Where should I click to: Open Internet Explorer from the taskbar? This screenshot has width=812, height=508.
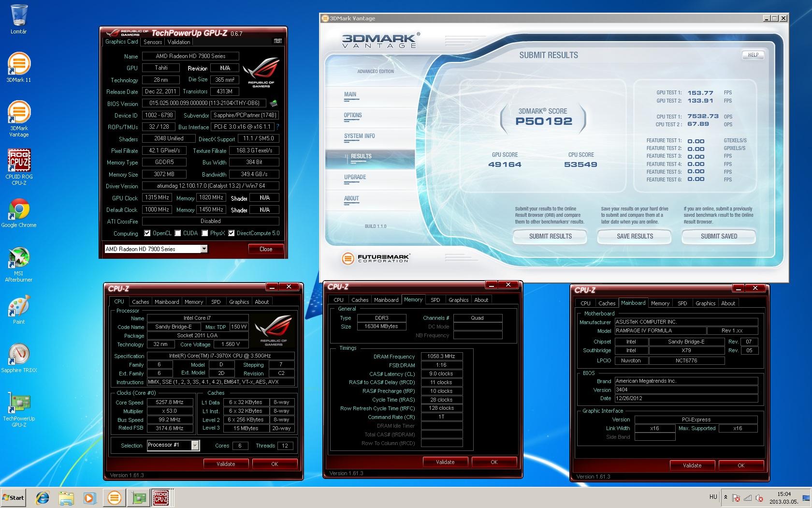[x=43, y=498]
